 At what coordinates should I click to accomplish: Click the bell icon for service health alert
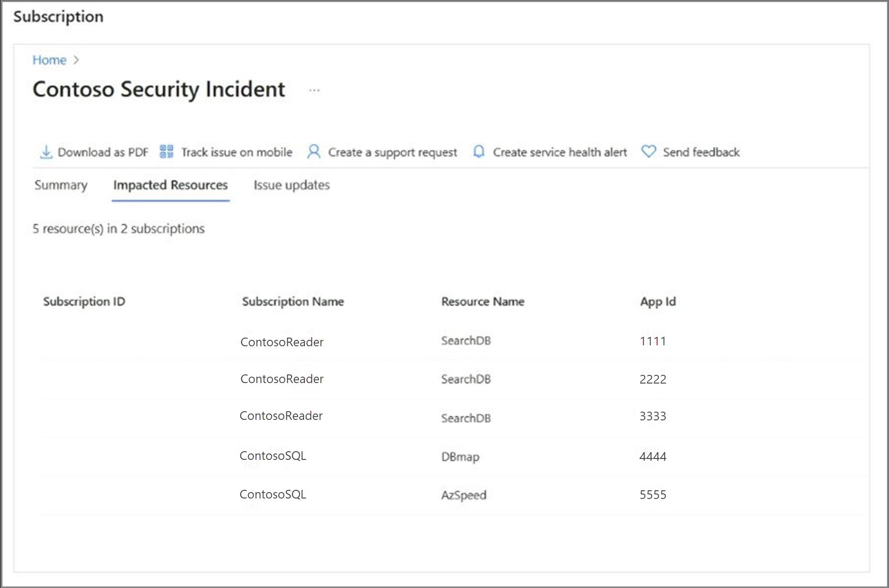479,152
